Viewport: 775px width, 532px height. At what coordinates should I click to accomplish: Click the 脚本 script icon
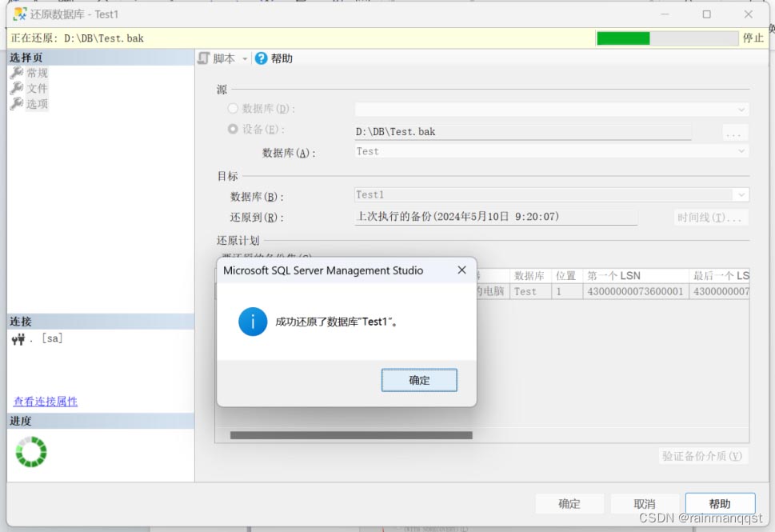204,58
